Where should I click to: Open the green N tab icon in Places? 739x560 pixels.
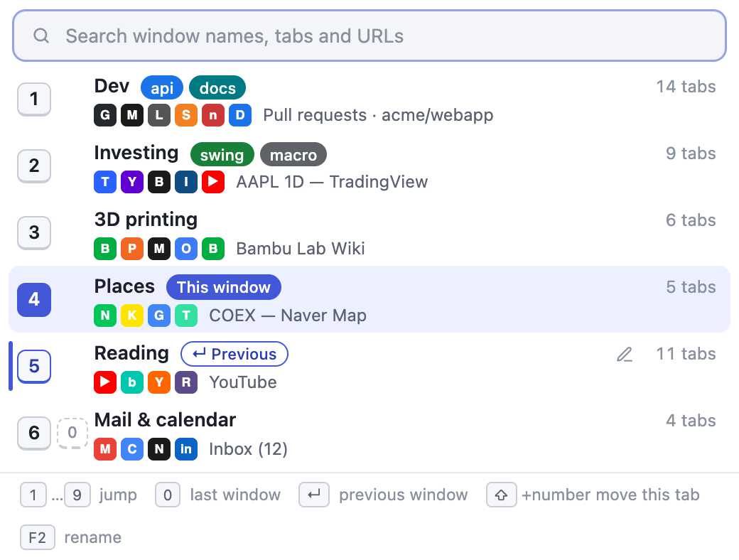tap(105, 316)
